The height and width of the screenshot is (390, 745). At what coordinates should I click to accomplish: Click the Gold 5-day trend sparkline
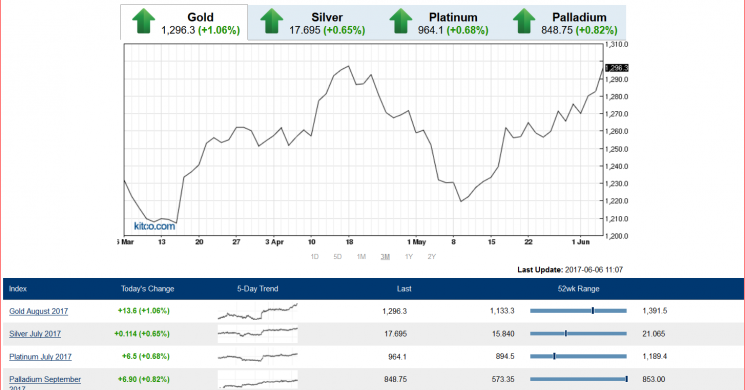tap(258, 311)
